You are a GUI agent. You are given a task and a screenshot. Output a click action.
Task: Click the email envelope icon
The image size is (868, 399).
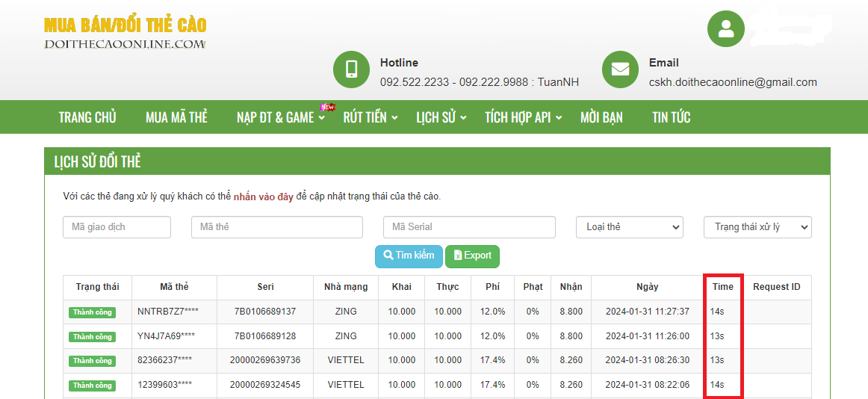click(620, 69)
